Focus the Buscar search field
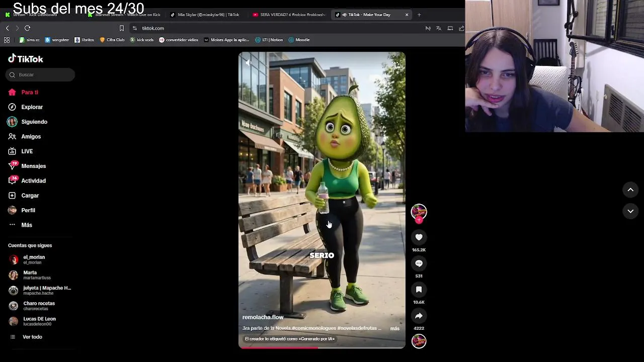Screen dimensions: 644x362 click(x=40, y=75)
